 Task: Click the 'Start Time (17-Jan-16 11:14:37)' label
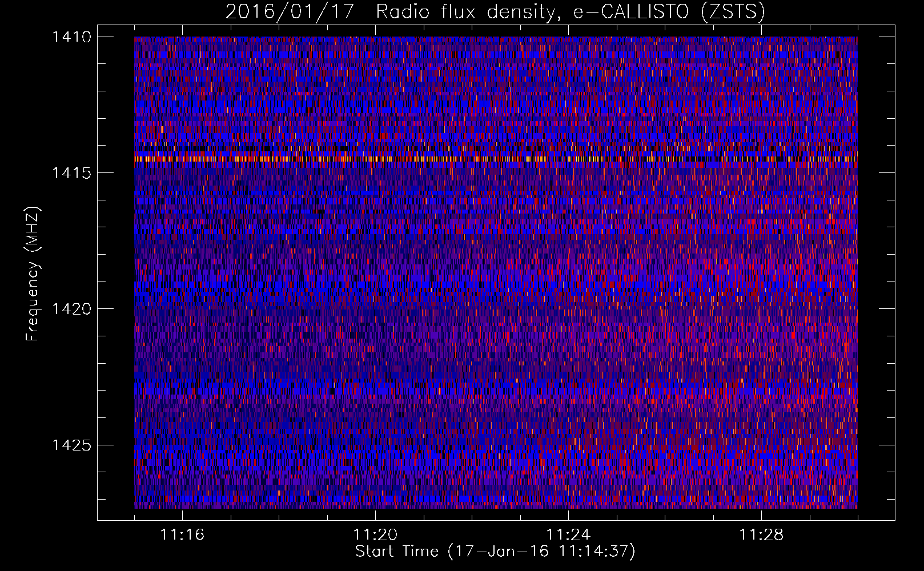tap(495, 552)
